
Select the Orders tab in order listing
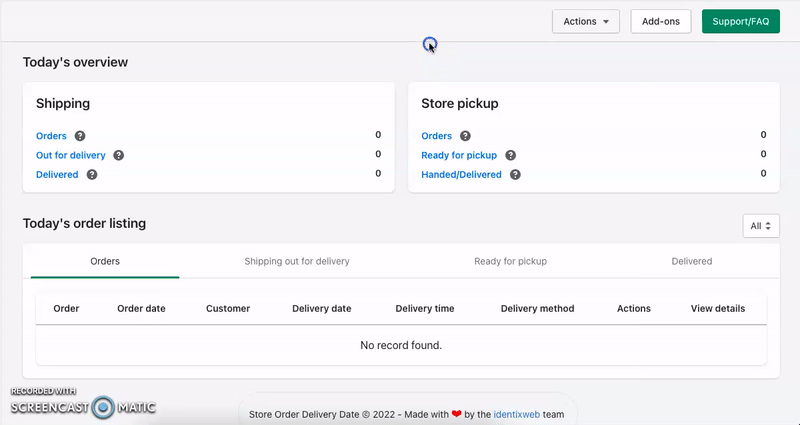[x=105, y=261]
